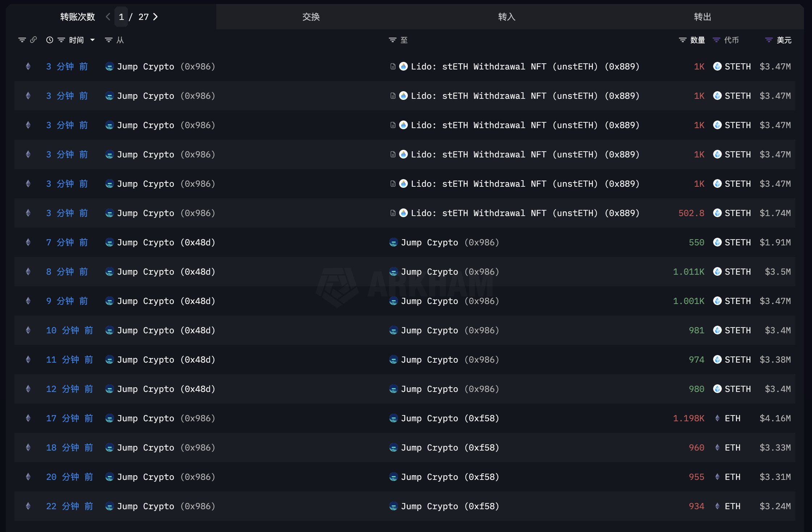Switch to the 转出 tab
The height and width of the screenshot is (532, 812).
(703, 17)
